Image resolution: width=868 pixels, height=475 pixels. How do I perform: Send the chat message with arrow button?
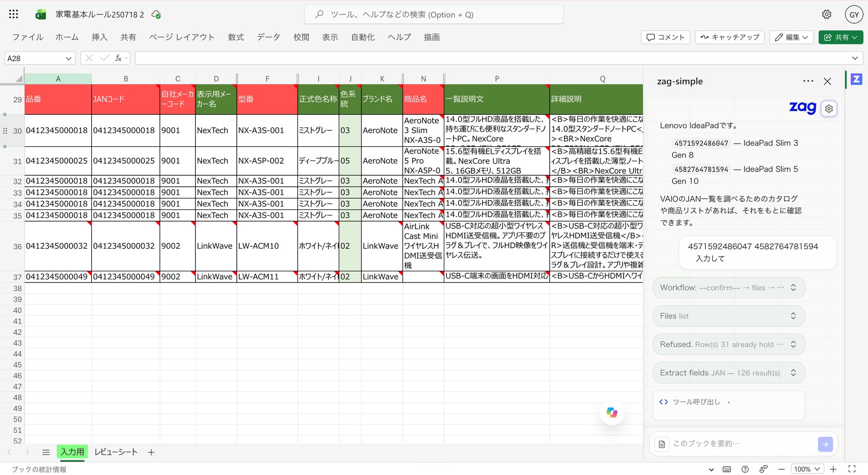point(825,444)
